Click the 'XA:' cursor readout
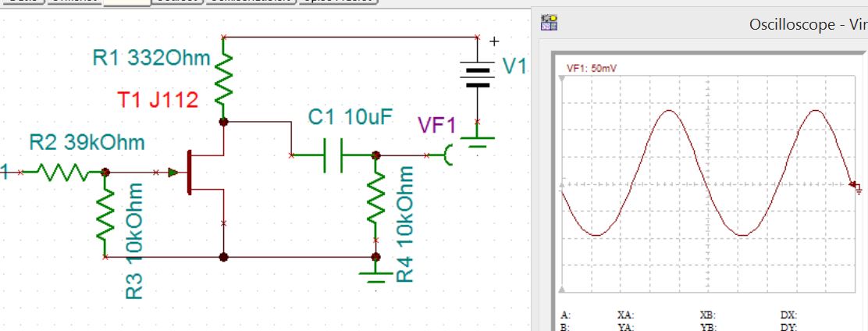868x331 pixels. click(x=625, y=315)
